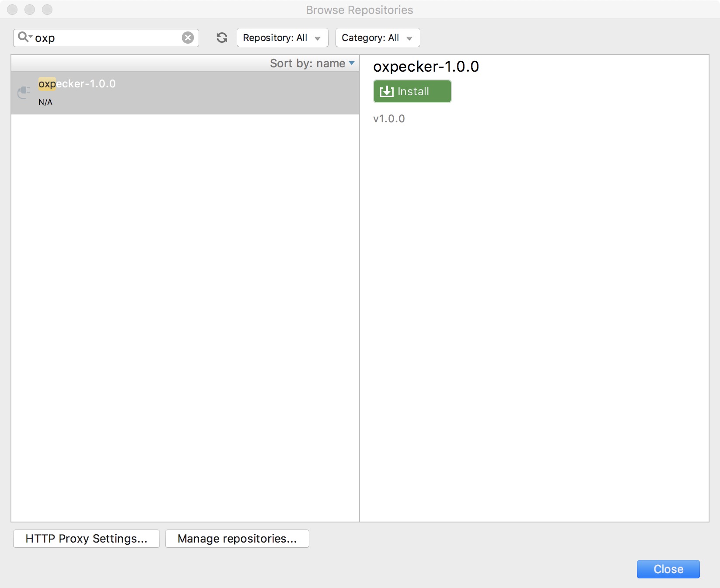Click the oxpecker-1.0.0 details title
This screenshot has height=588, width=720.
[x=426, y=66]
